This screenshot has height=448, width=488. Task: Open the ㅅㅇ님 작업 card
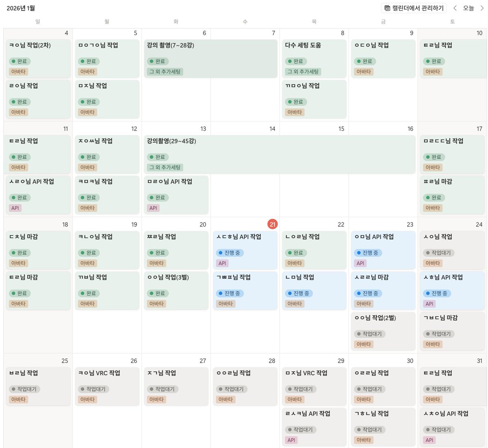pos(452,250)
